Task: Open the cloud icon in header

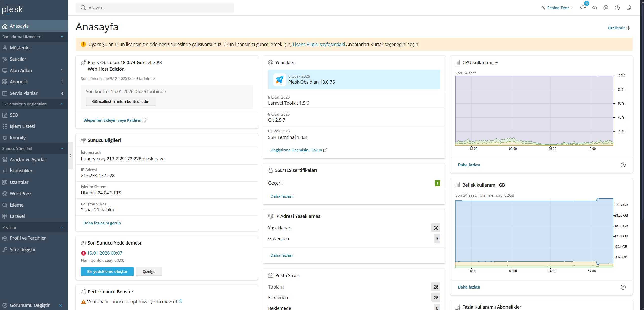Action: (x=594, y=8)
